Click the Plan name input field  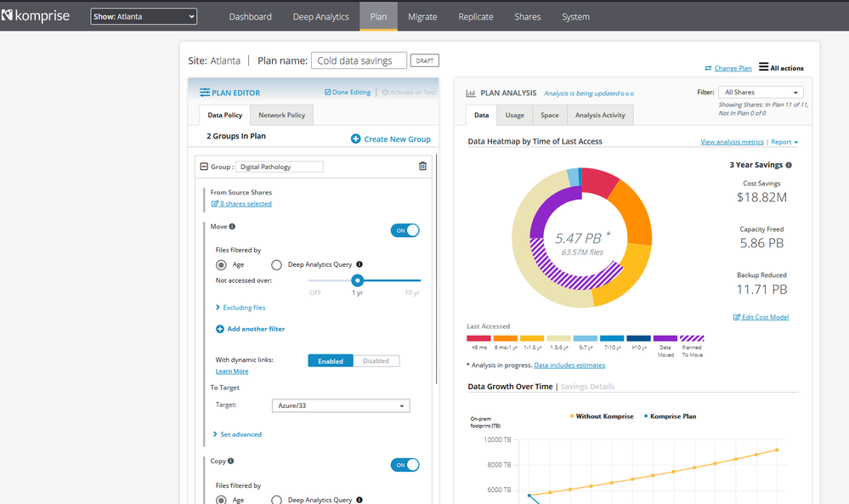click(x=359, y=60)
